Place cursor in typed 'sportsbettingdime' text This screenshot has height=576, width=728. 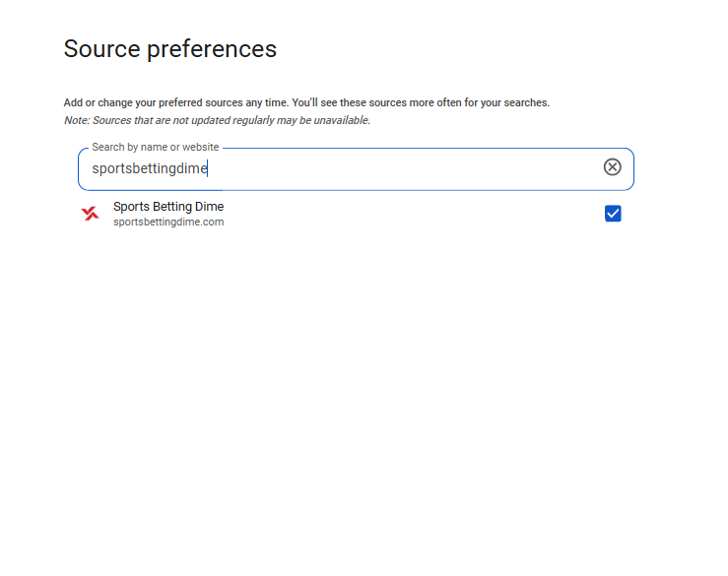tap(150, 168)
